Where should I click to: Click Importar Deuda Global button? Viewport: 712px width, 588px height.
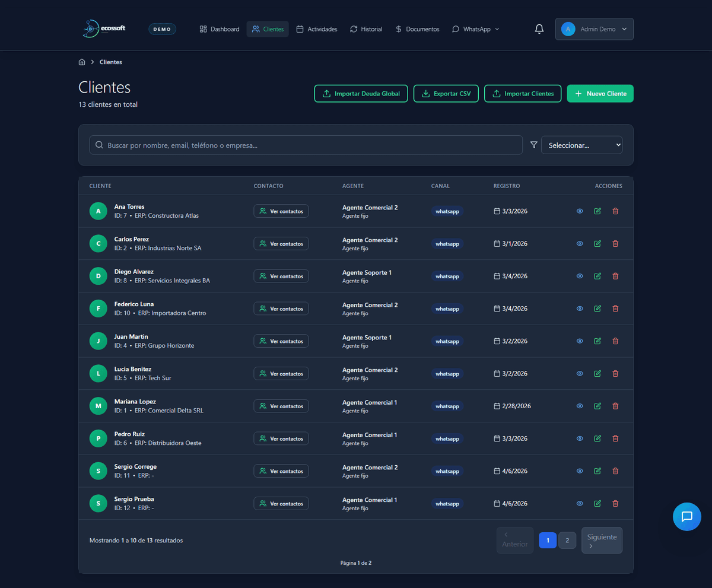coord(361,94)
